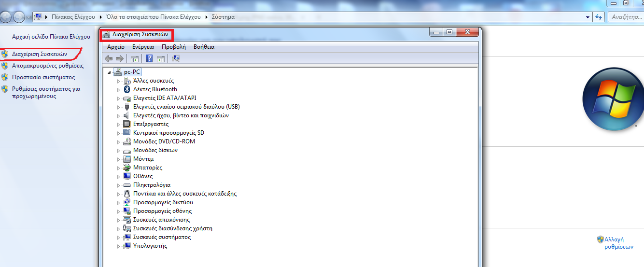This screenshot has height=267, width=644.
Task: Expand the Υπολογιστής category
Action: pos(118,246)
